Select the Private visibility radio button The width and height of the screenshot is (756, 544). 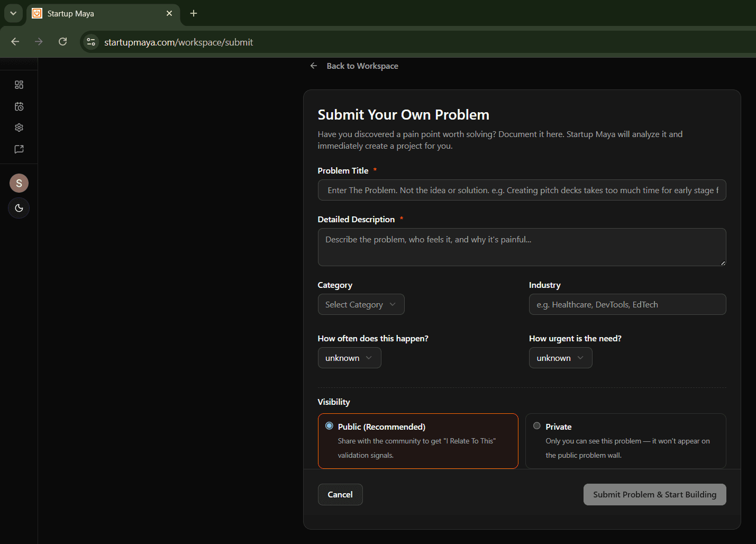(x=536, y=426)
